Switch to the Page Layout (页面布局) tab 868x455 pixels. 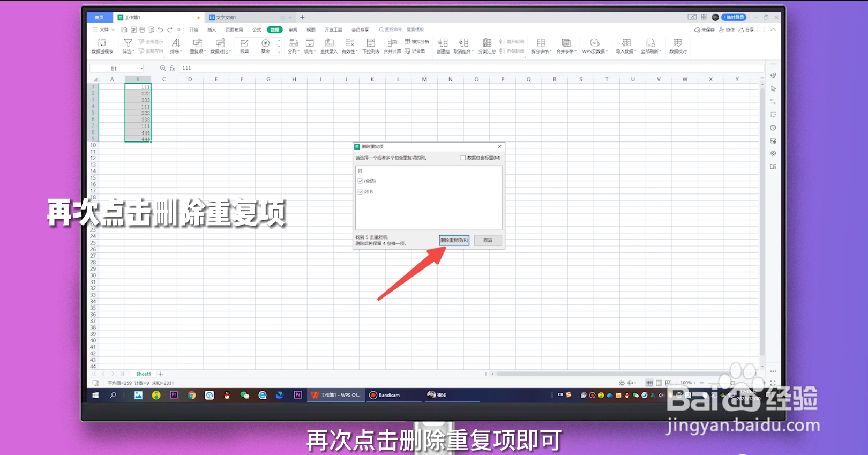pos(234,30)
